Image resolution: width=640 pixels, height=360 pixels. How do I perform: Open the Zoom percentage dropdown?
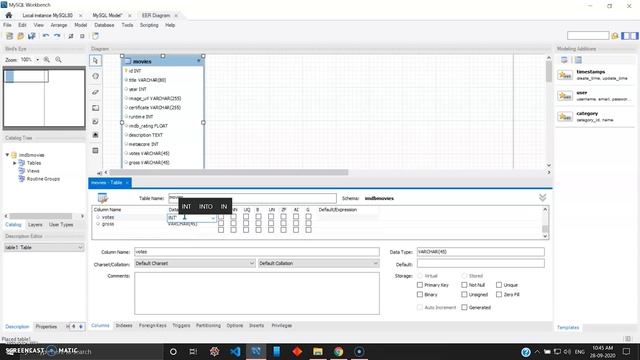pos(38,60)
